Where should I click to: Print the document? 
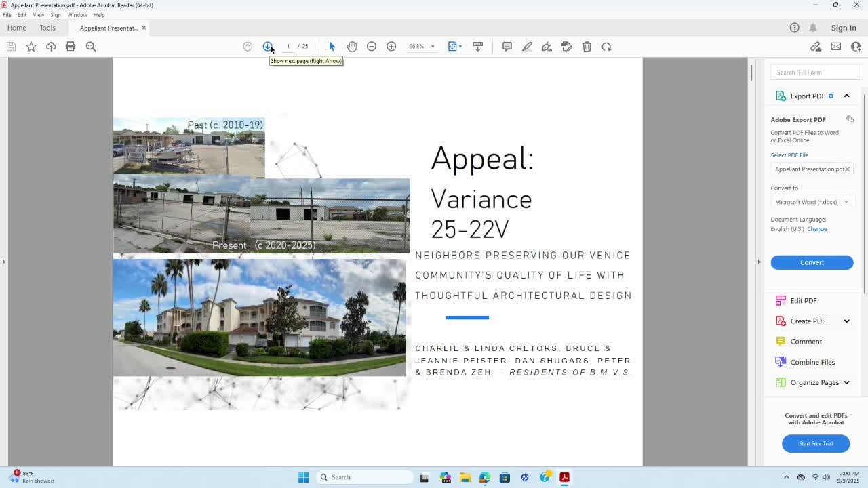pos(71,46)
